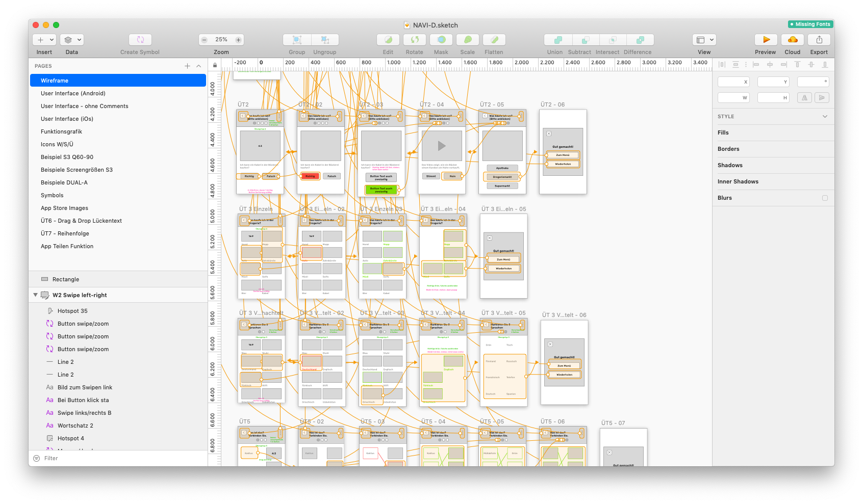Open the User Interface (iOs) page
The width and height of the screenshot is (863, 504).
(118, 119)
